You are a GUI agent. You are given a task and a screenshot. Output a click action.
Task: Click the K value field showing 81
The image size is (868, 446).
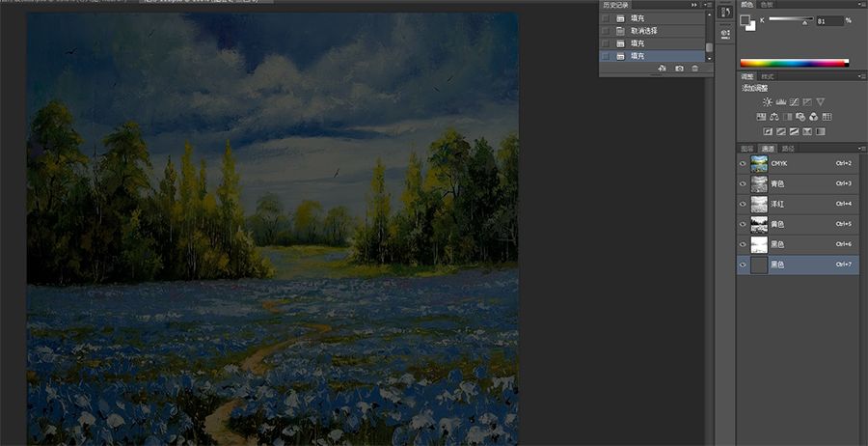(829, 21)
